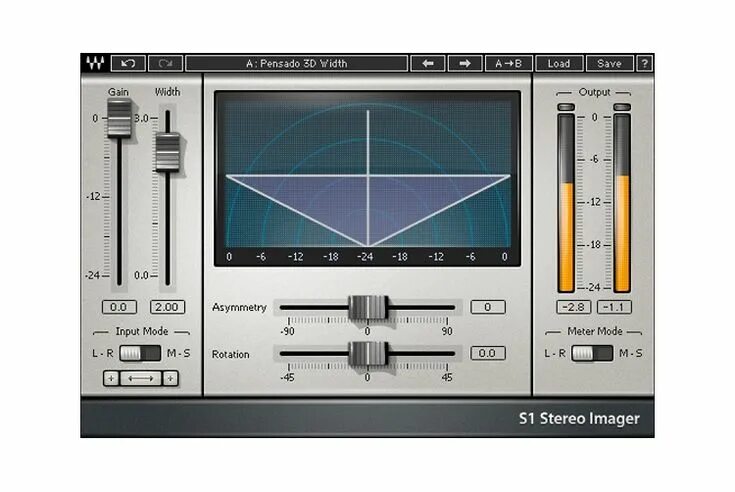This screenshot has height=492, width=735.
Task: Click the Waves logo icon
Action: [95, 63]
